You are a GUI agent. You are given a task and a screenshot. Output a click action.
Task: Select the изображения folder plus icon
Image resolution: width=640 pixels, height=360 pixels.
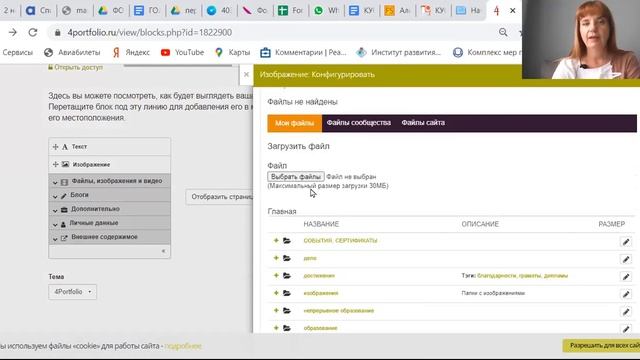coord(276,293)
